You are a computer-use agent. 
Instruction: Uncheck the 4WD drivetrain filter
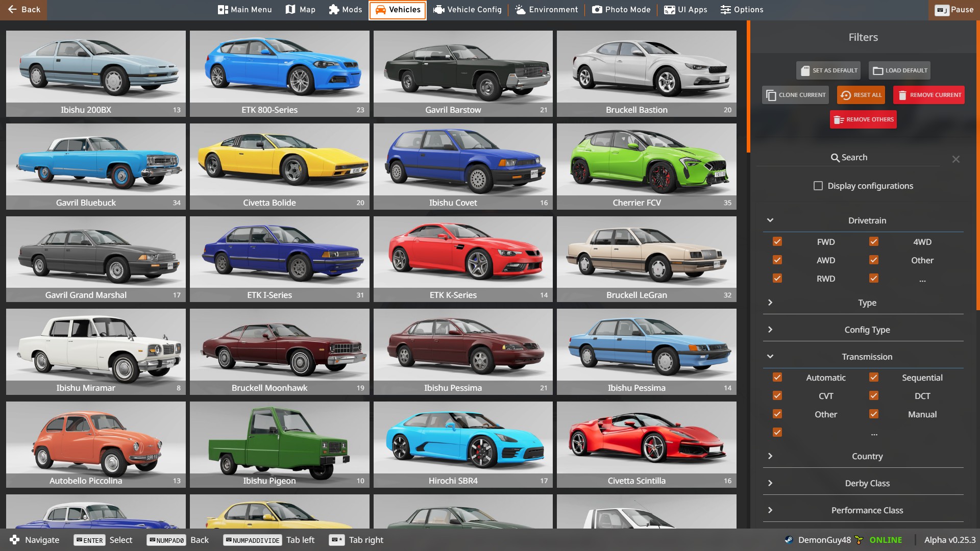874,241
